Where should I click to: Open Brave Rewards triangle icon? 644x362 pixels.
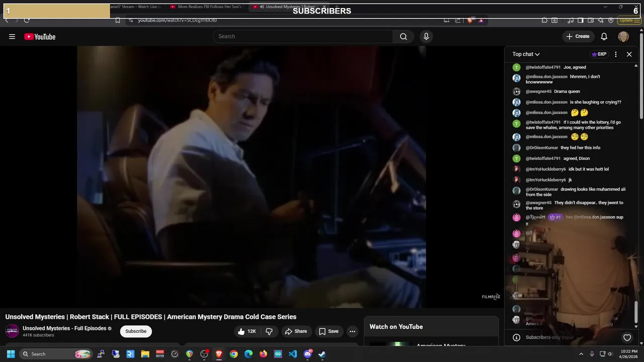pos(481,20)
